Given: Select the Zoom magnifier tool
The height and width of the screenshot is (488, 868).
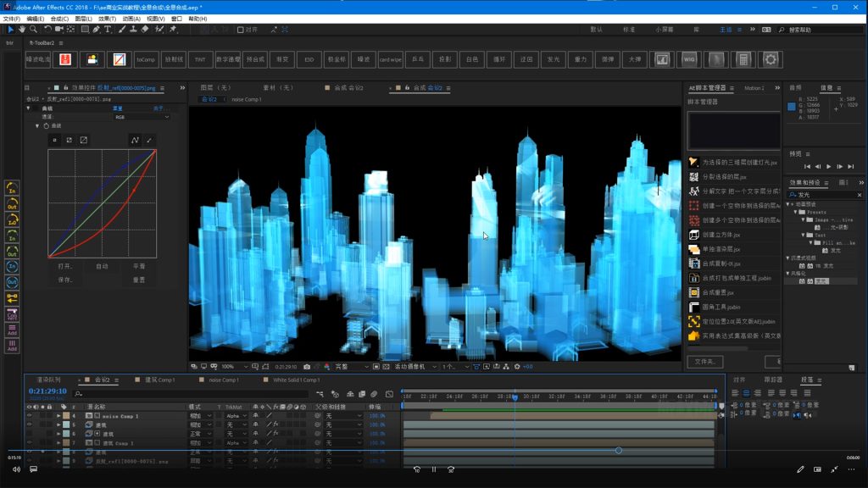Looking at the screenshot, I should [33, 30].
